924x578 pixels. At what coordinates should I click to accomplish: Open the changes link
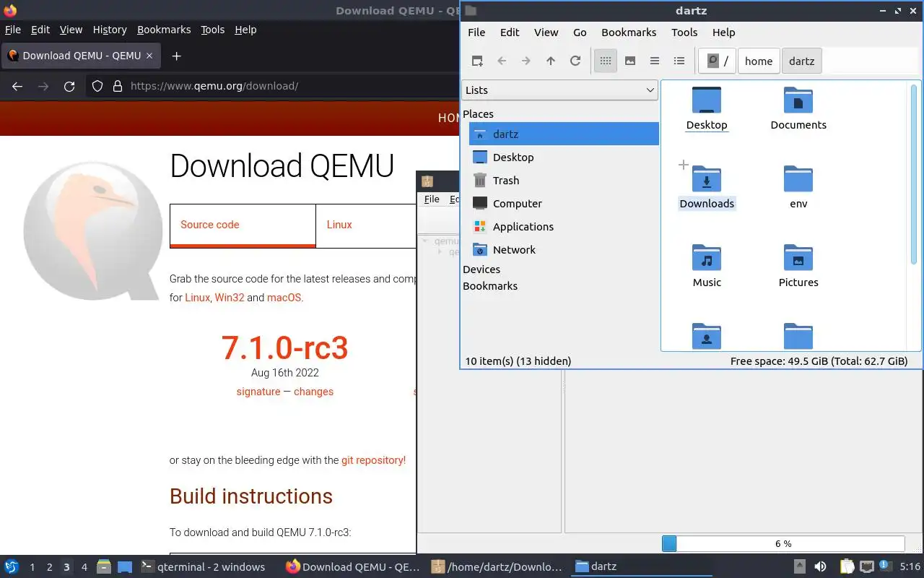[313, 392]
